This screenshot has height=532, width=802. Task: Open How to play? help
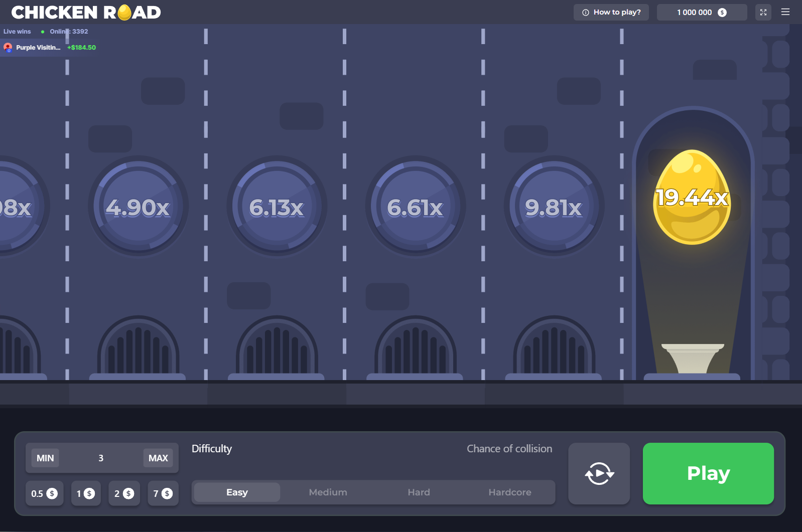[611, 12]
